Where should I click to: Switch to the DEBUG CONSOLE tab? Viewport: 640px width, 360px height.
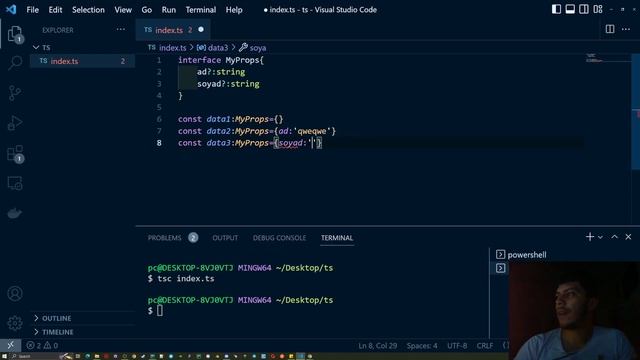point(279,238)
